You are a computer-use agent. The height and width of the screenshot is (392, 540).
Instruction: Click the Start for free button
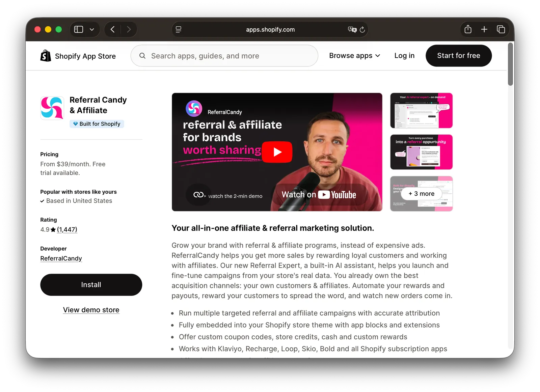[459, 56]
